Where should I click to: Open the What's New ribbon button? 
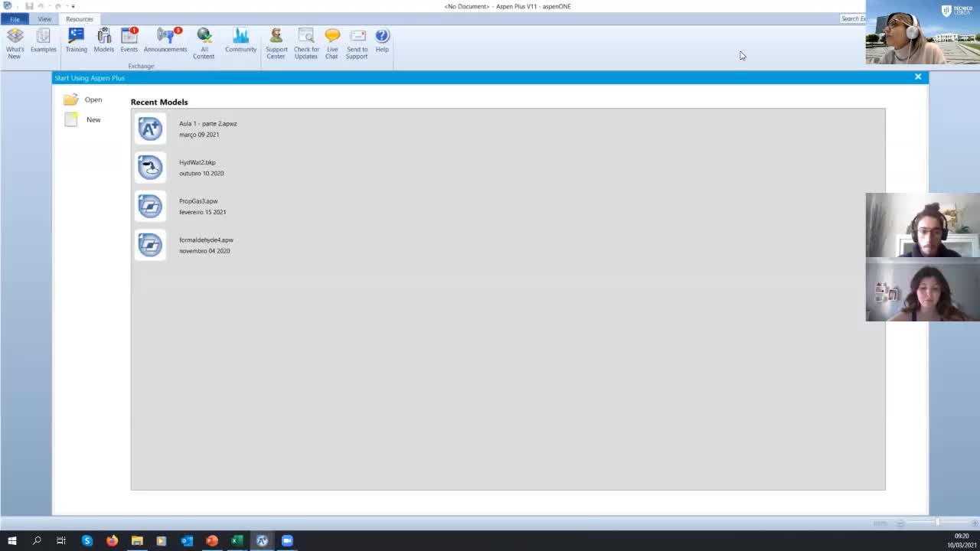click(x=15, y=44)
